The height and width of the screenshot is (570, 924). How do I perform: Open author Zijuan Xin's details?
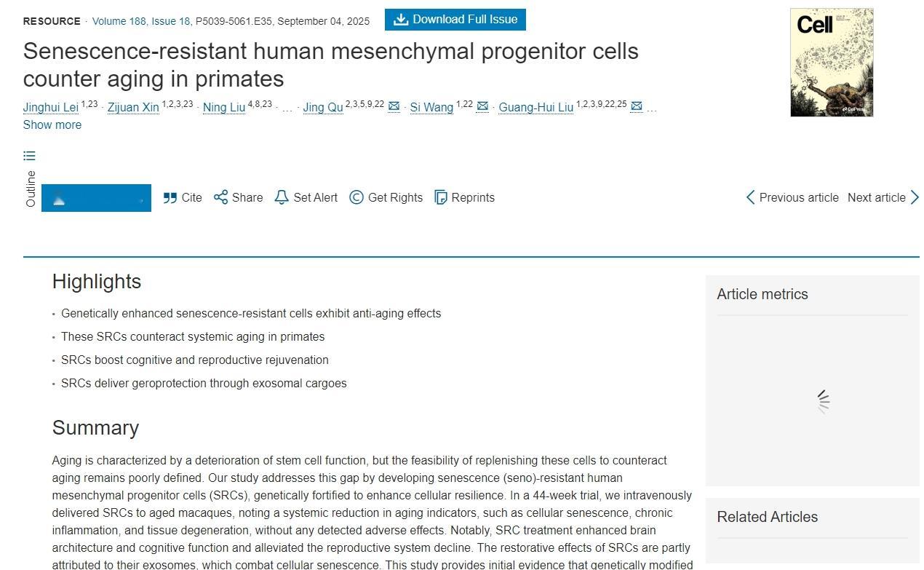(x=133, y=108)
